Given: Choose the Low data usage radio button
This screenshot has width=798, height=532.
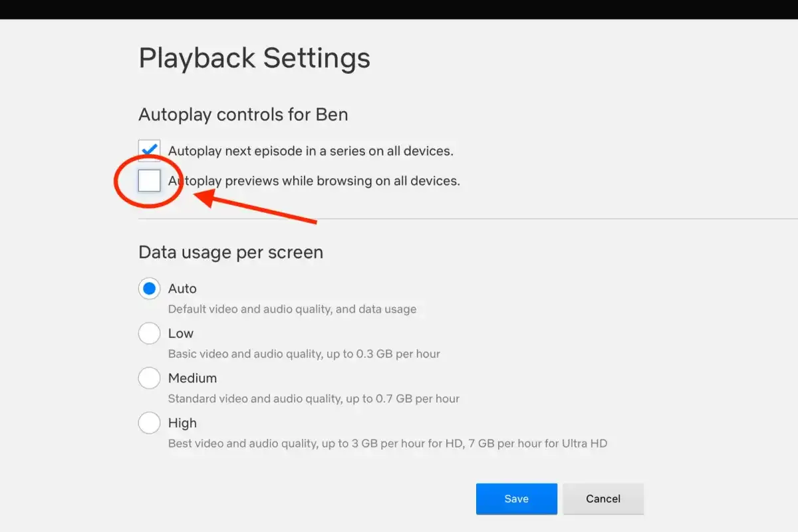Looking at the screenshot, I should pyautogui.click(x=149, y=333).
